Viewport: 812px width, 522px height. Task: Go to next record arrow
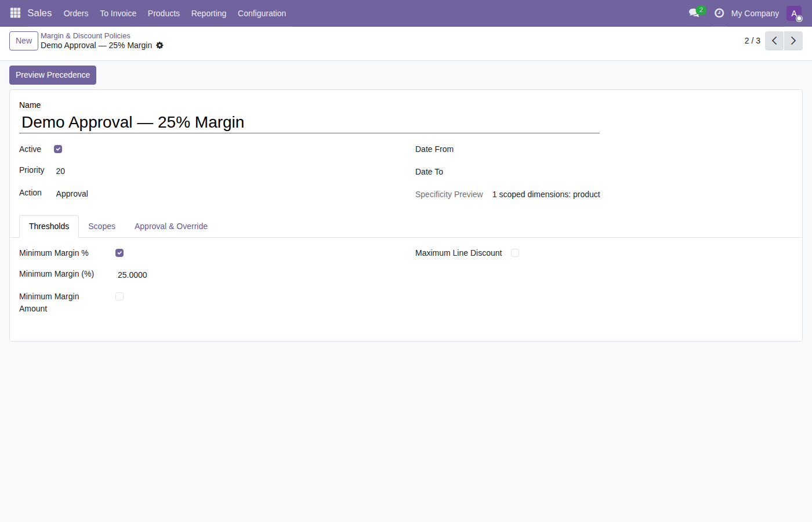point(793,41)
